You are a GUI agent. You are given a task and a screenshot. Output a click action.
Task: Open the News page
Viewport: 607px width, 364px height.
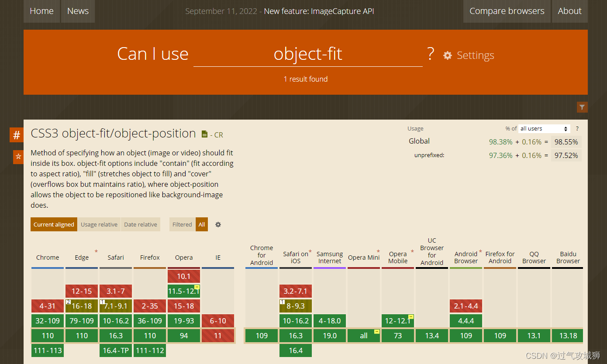click(x=78, y=11)
